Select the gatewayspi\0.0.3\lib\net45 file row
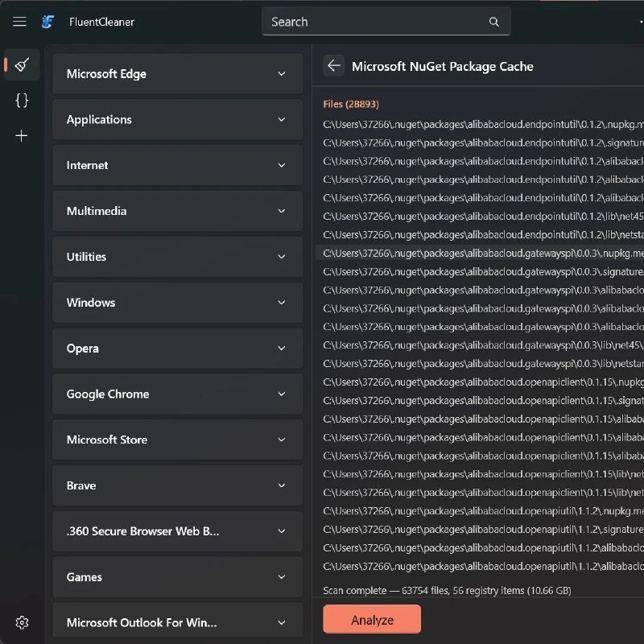The width and height of the screenshot is (644, 644). [x=483, y=345]
